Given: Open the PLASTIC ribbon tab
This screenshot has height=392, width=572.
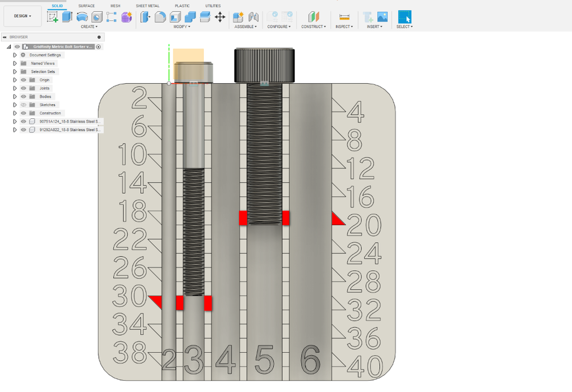Looking at the screenshot, I should [x=182, y=6].
